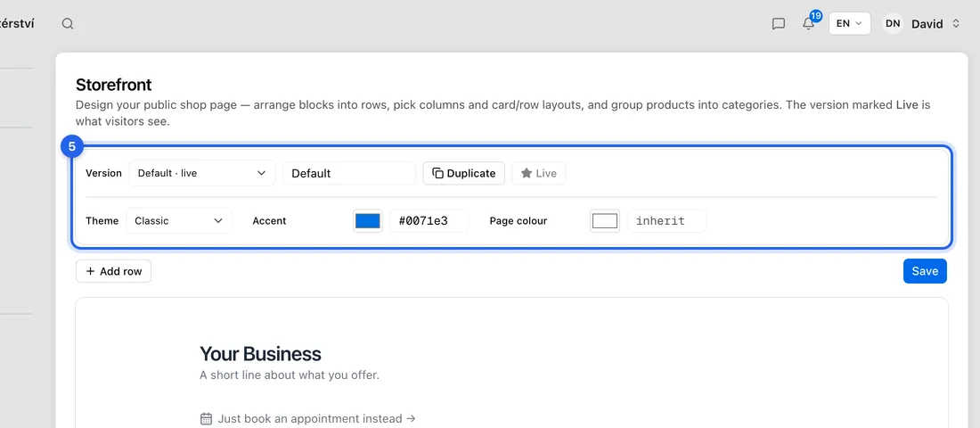Expand the Version dropdown showing Default · live

(202, 173)
